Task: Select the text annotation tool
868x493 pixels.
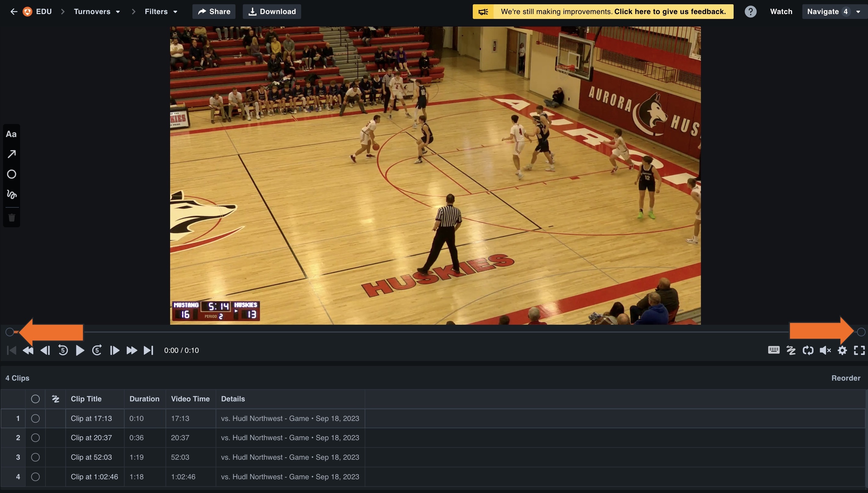Action: click(x=11, y=134)
